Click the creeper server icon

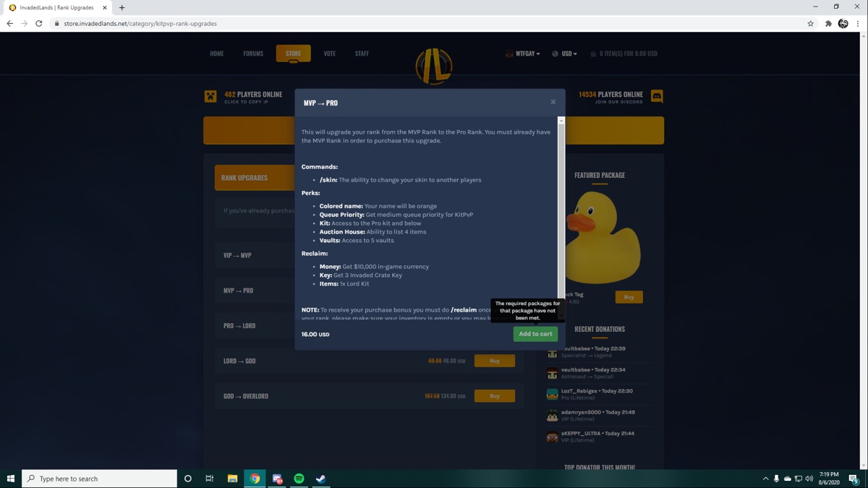tap(210, 96)
